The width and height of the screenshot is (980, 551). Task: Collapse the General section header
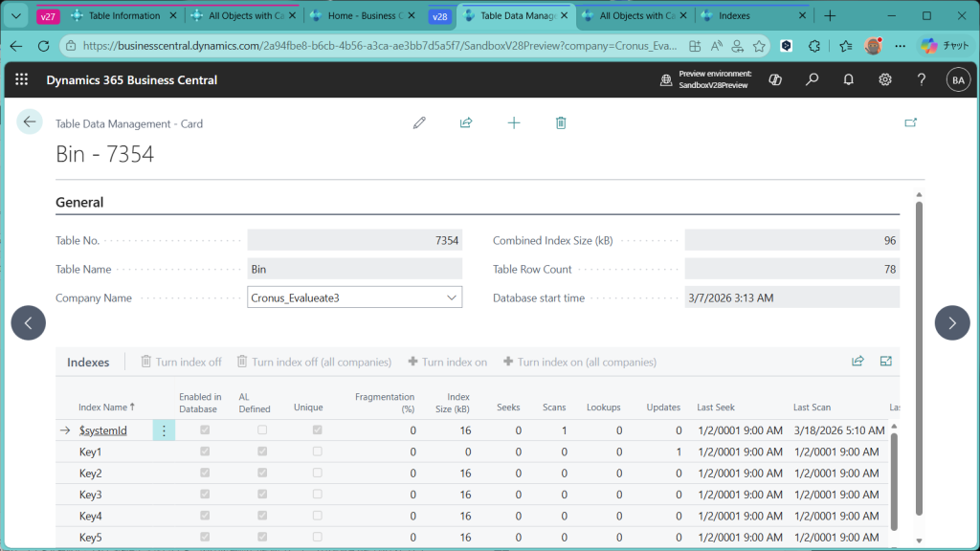tap(79, 203)
